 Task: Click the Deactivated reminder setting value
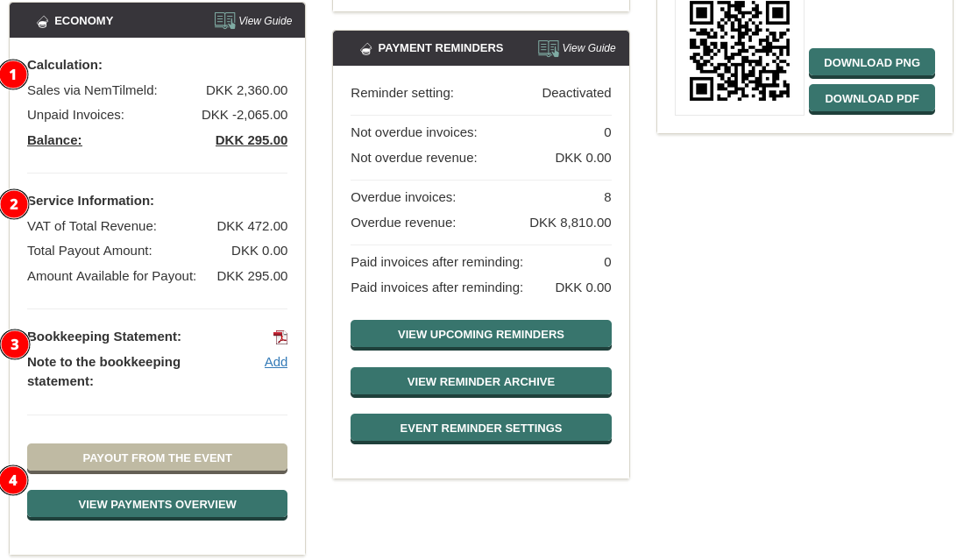point(576,93)
